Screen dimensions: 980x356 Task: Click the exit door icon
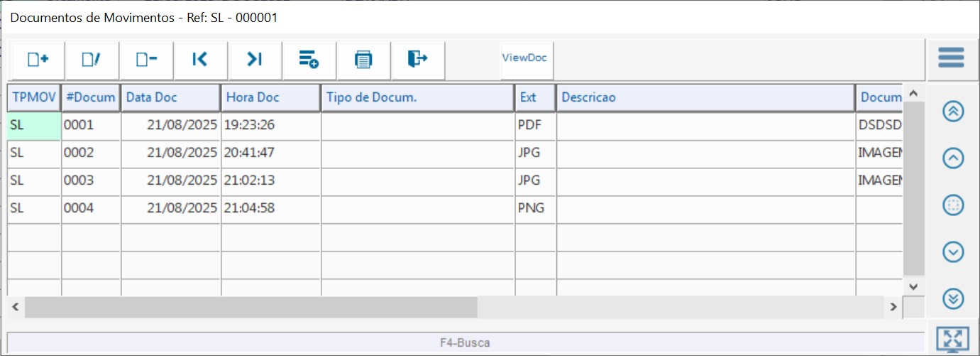[417, 60]
